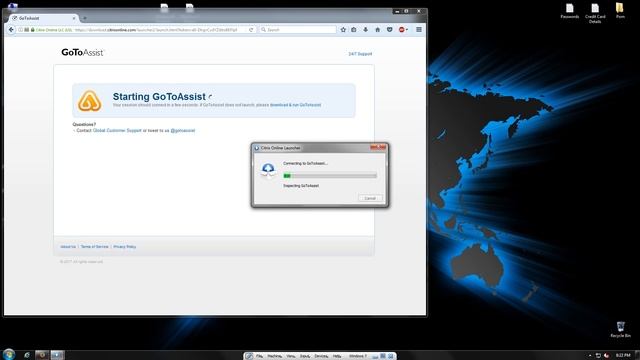This screenshot has height=360, width=640.
Task: Open the Devices menu in VM bar
Action: (x=321, y=356)
